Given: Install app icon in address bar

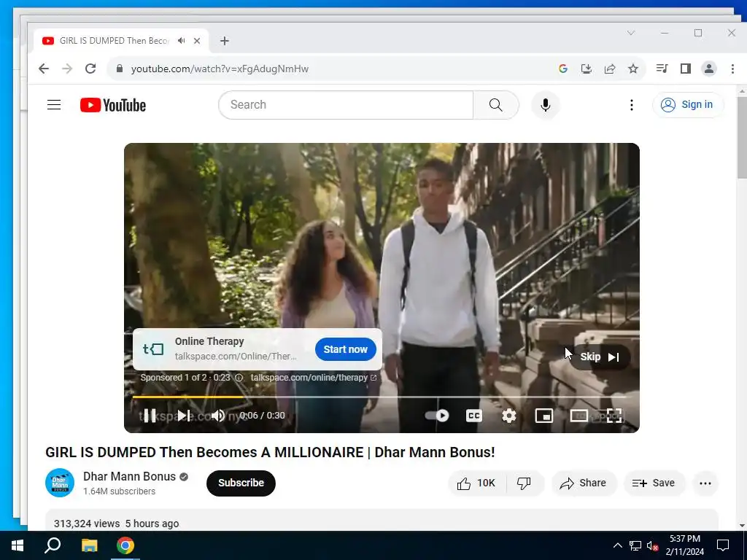Looking at the screenshot, I should point(587,69).
